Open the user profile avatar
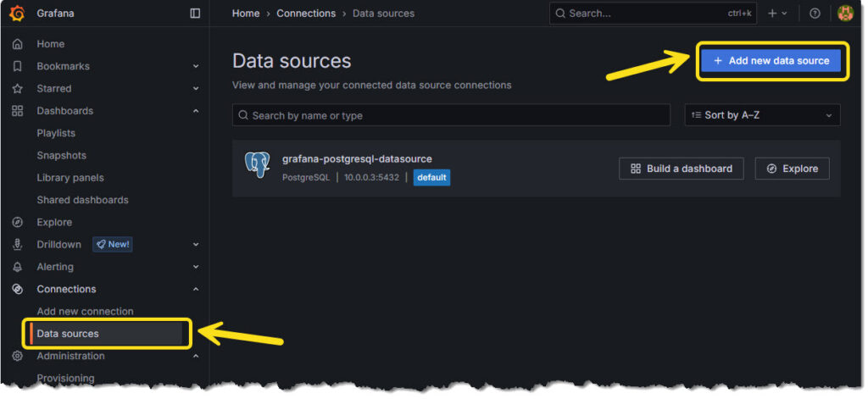 [x=845, y=14]
